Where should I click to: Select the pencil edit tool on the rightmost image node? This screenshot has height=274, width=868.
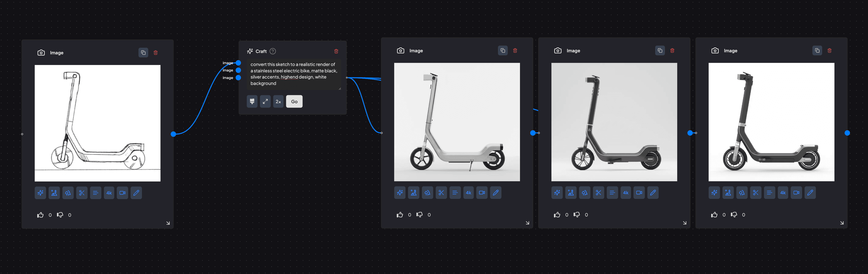810,192
